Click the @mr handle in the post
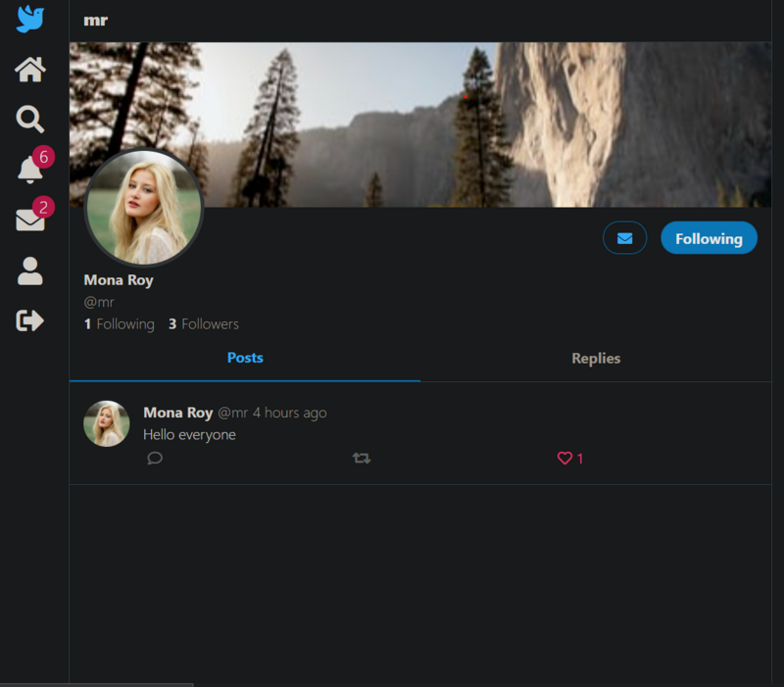 [232, 413]
